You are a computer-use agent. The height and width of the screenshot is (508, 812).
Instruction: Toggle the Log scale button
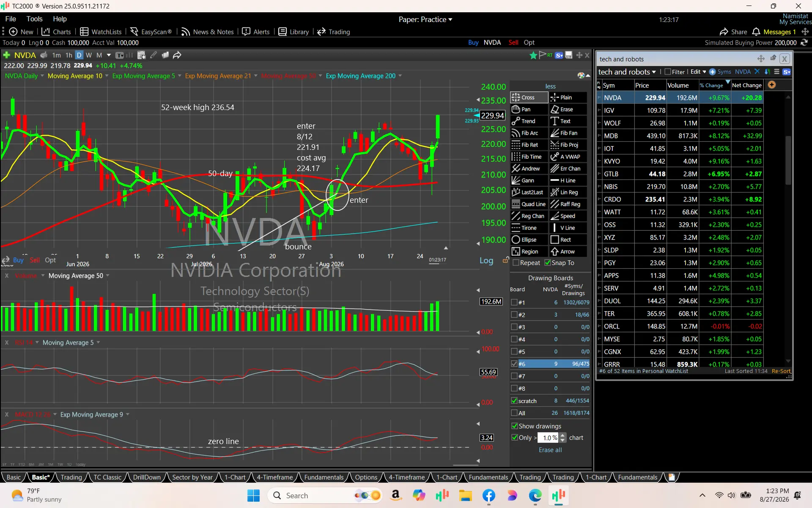tap(486, 261)
